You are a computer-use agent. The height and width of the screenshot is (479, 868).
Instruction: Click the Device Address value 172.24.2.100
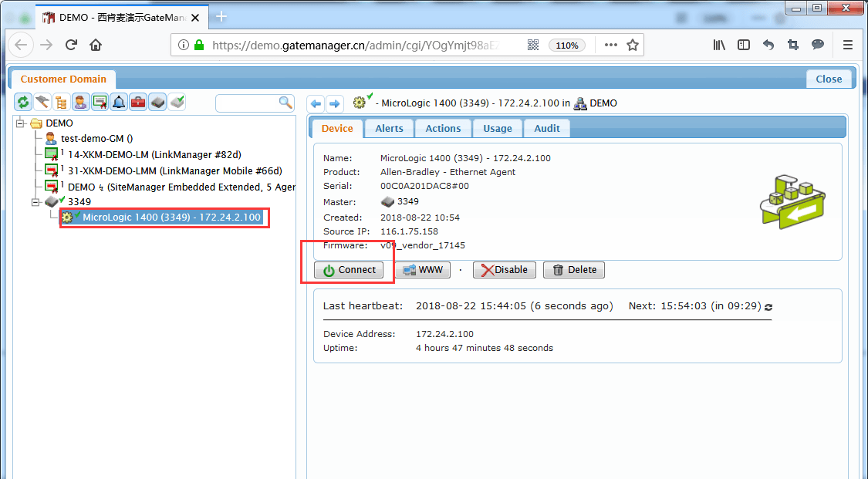[x=444, y=334]
